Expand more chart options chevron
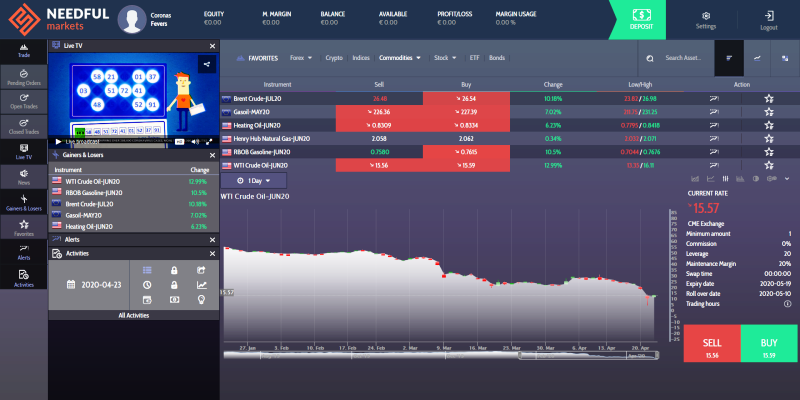Screen dimensions: 800x400 787,179
